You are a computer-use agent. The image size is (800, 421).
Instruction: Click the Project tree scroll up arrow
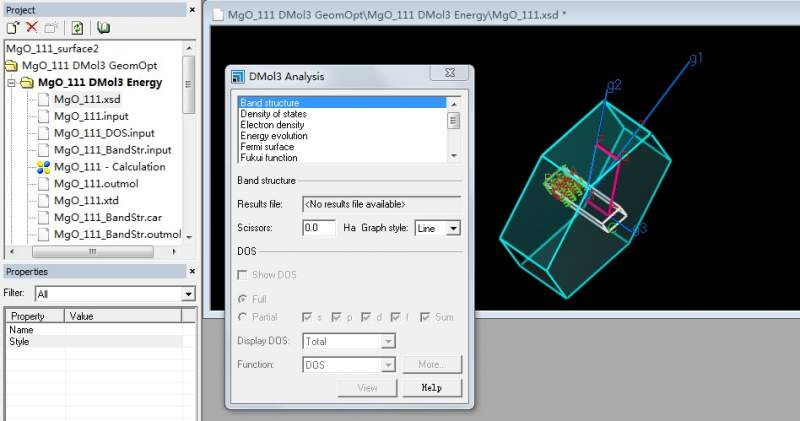point(189,48)
